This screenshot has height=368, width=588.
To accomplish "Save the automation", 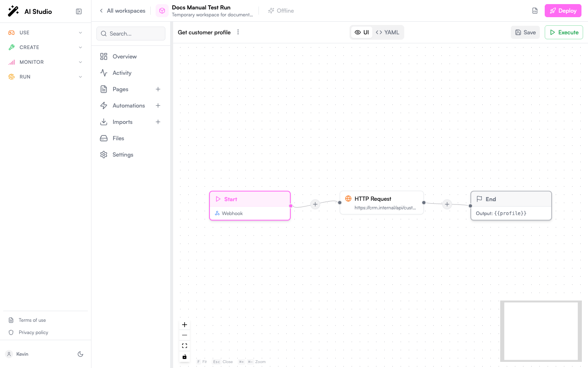I will point(526,32).
